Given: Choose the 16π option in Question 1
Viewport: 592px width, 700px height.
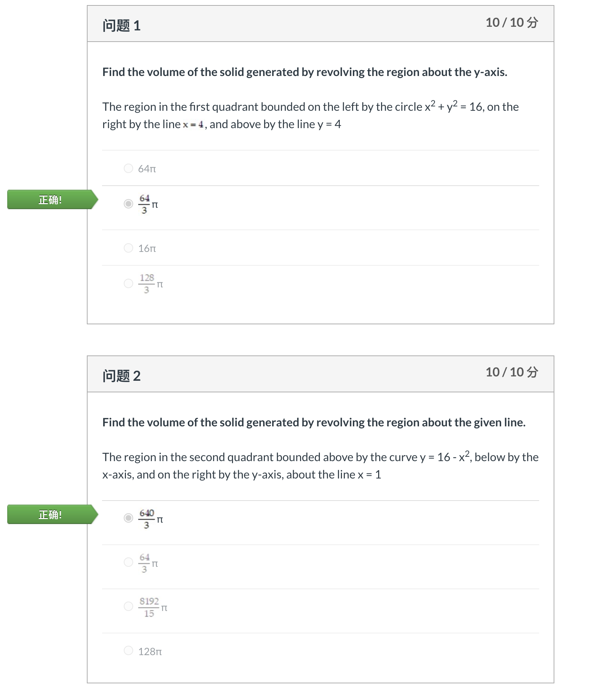Looking at the screenshot, I should (x=128, y=248).
